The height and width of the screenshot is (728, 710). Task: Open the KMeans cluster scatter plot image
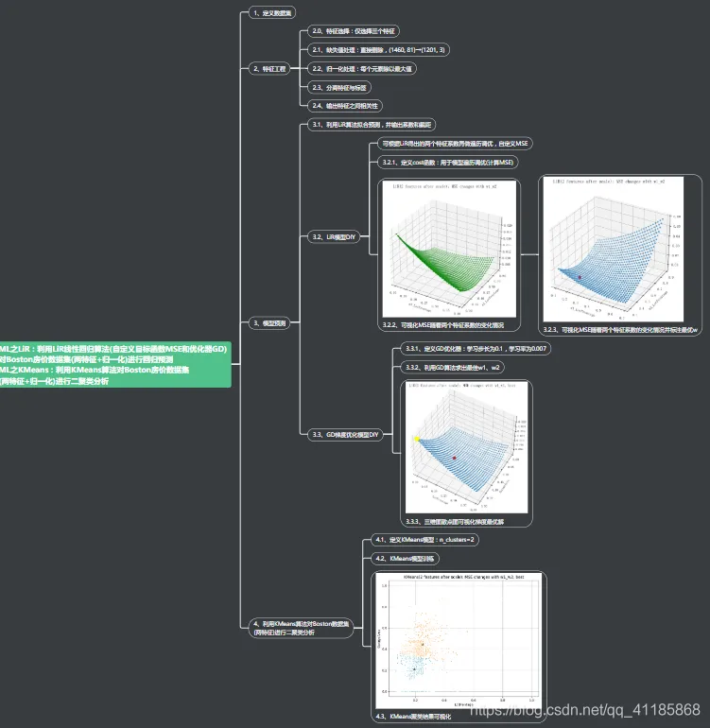point(459,640)
